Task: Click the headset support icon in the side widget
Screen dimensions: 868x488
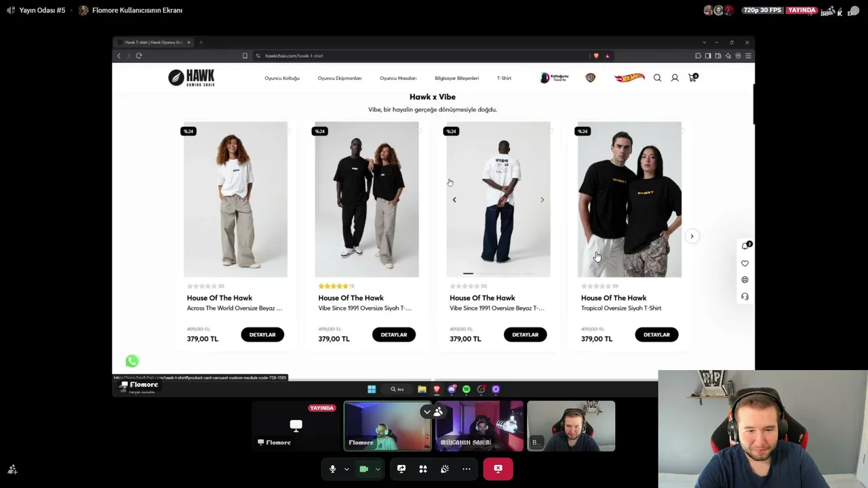Action: pos(745,297)
